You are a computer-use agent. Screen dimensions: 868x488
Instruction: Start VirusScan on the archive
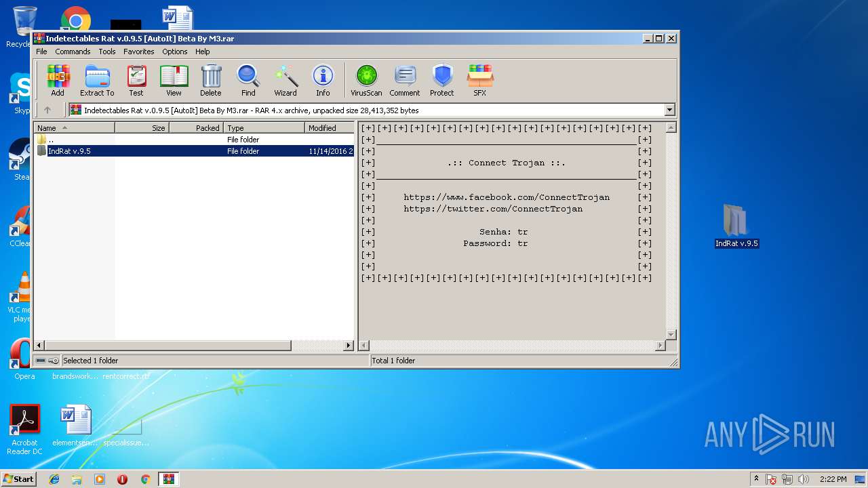pos(366,81)
